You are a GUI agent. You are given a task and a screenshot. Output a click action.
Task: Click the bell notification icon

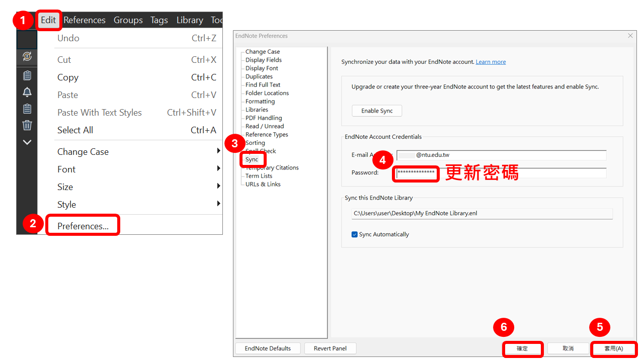coord(27,92)
